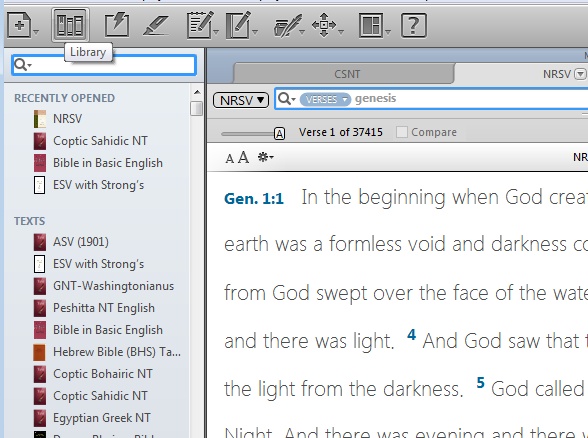Open Bible in Basic English in Recently Opened
This screenshot has height=438, width=588.
click(x=108, y=163)
